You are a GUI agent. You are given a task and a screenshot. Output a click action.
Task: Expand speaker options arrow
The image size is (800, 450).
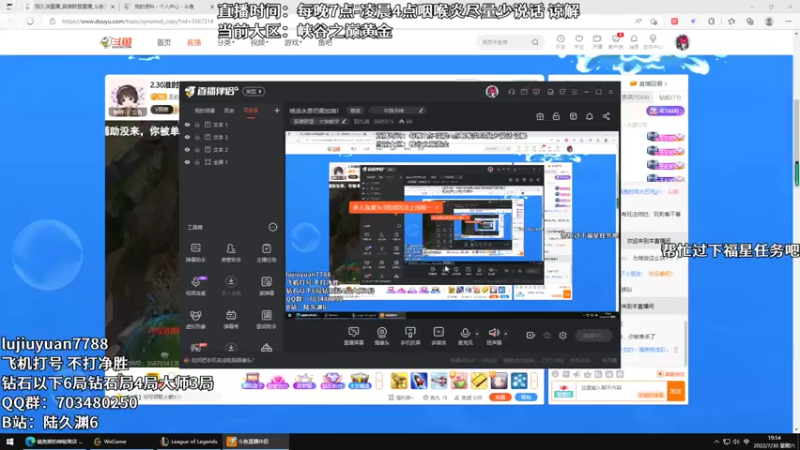(x=506, y=334)
